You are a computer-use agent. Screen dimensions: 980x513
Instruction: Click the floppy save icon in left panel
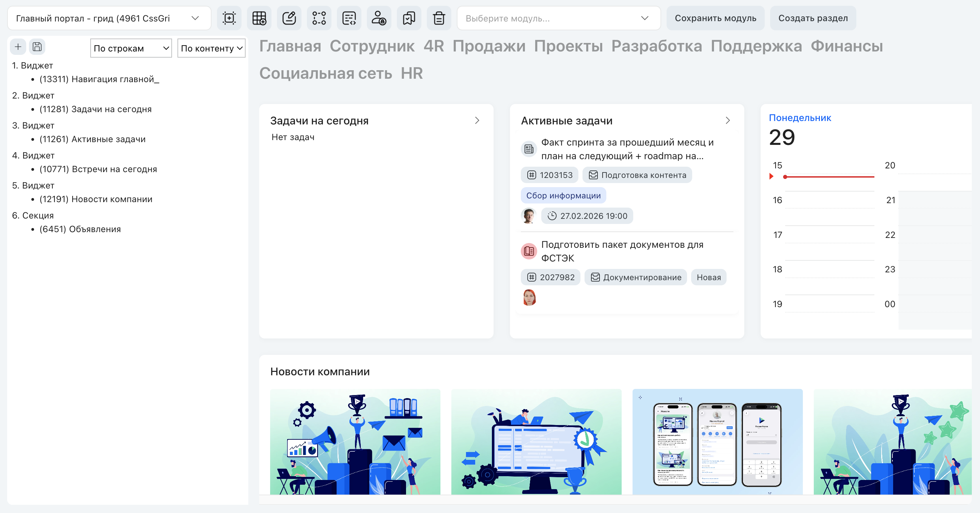[x=37, y=47]
